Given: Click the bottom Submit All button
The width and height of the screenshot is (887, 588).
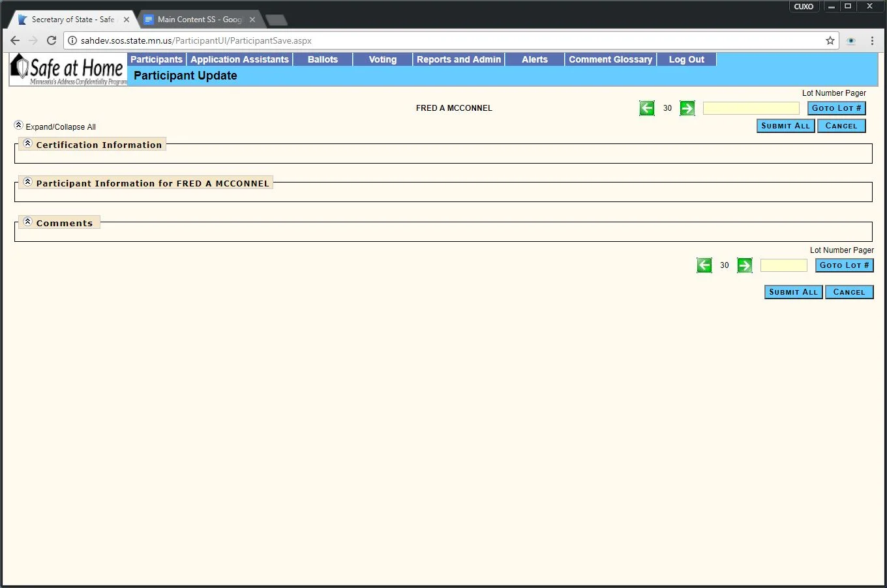Looking at the screenshot, I should [794, 292].
